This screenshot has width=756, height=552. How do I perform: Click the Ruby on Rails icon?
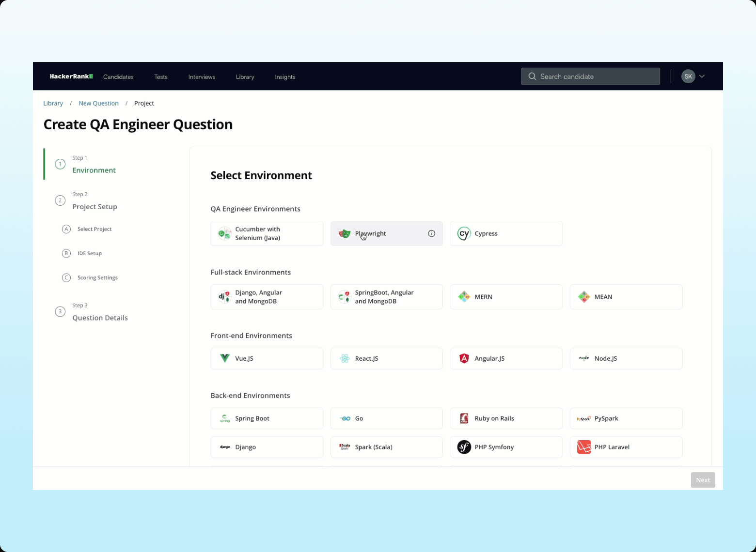tap(464, 418)
